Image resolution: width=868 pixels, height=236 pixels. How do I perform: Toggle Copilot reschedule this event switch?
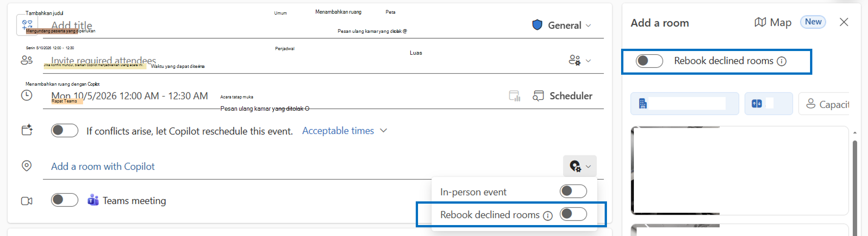point(65,131)
